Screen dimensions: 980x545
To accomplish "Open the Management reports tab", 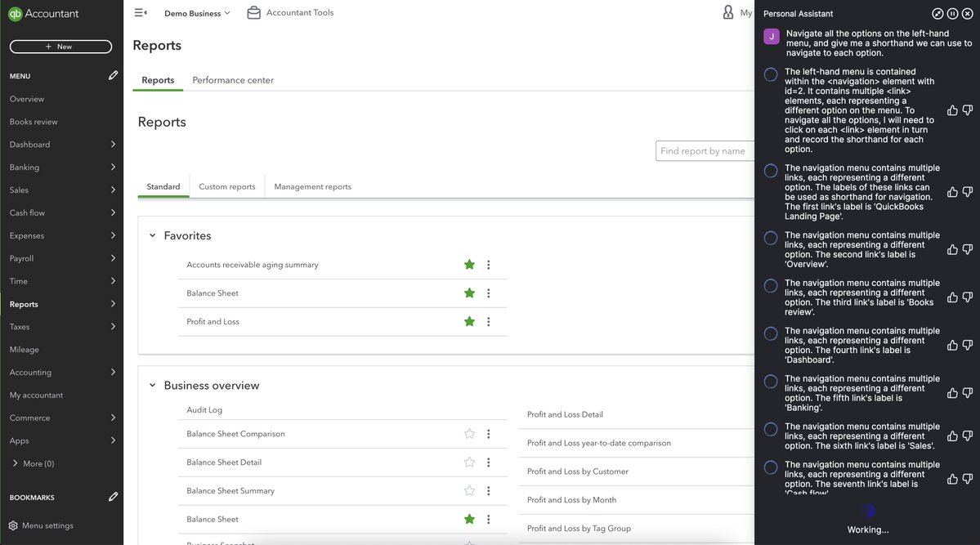I will tap(312, 187).
